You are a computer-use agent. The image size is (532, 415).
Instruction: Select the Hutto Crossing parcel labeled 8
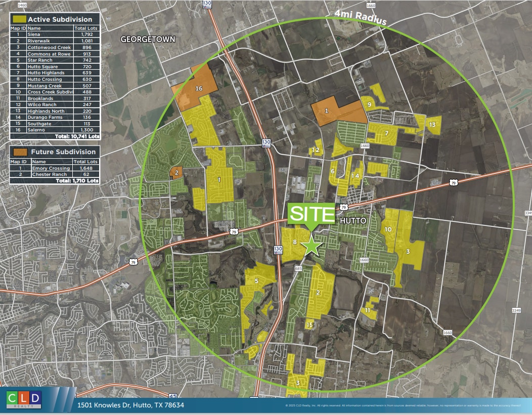pyautogui.click(x=294, y=243)
